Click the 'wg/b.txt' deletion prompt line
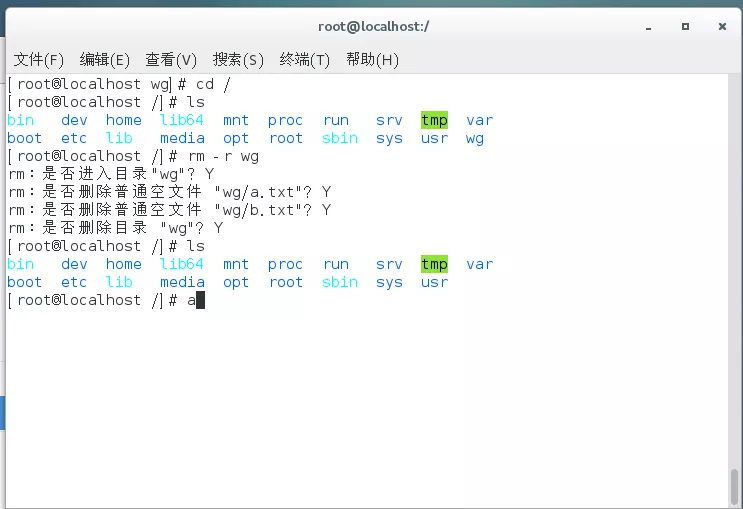 click(170, 210)
